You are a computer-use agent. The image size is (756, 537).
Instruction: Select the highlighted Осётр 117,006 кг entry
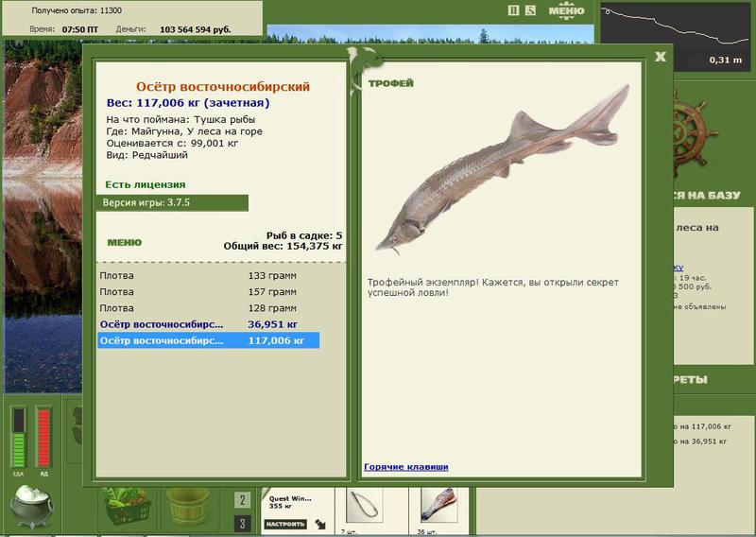[208, 340]
